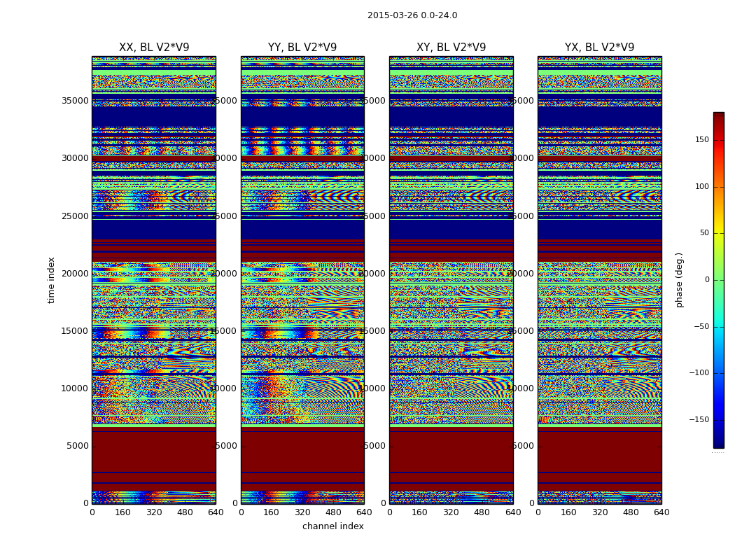The image size is (735, 560).
Task: Click YX plot's 480 channel tick label
Action: pos(631,512)
